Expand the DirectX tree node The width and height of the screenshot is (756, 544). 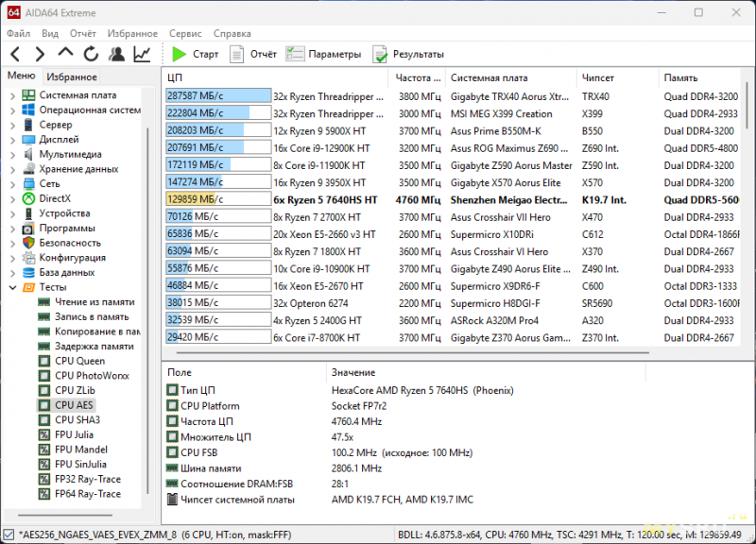(12, 198)
